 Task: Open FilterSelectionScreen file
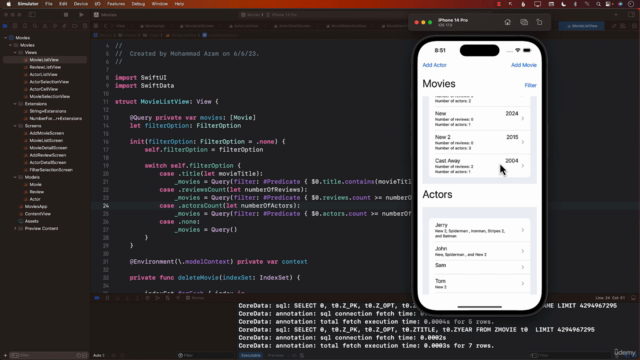tap(51, 170)
